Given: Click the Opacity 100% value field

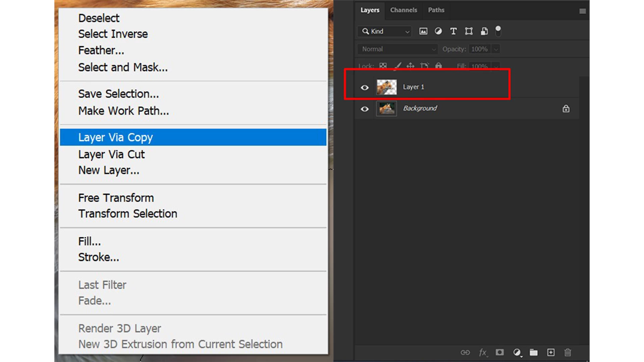Looking at the screenshot, I should tap(479, 49).
